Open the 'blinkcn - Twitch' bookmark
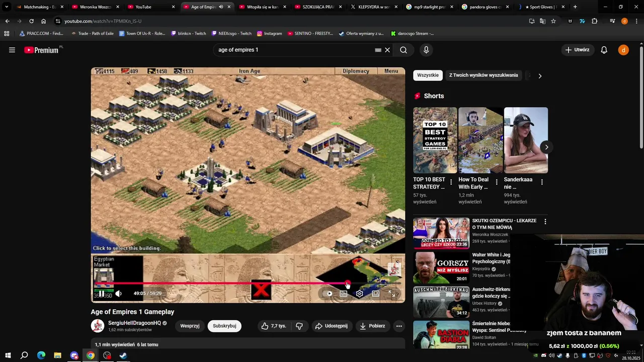The width and height of the screenshot is (644, 362). pos(188,34)
